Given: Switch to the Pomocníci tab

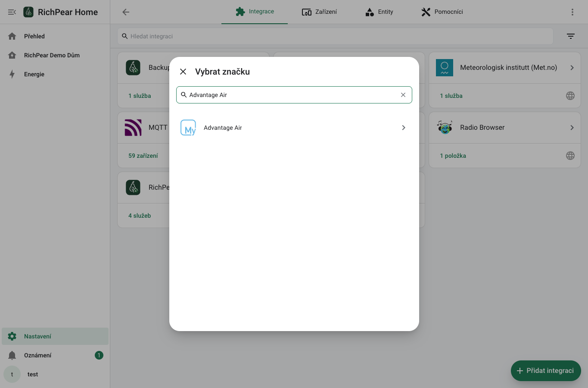Looking at the screenshot, I should 442,12.
